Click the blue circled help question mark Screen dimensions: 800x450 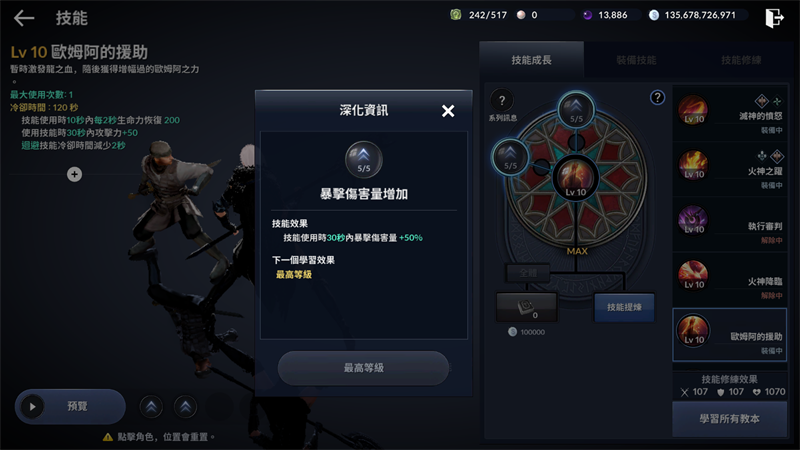pyautogui.click(x=657, y=97)
